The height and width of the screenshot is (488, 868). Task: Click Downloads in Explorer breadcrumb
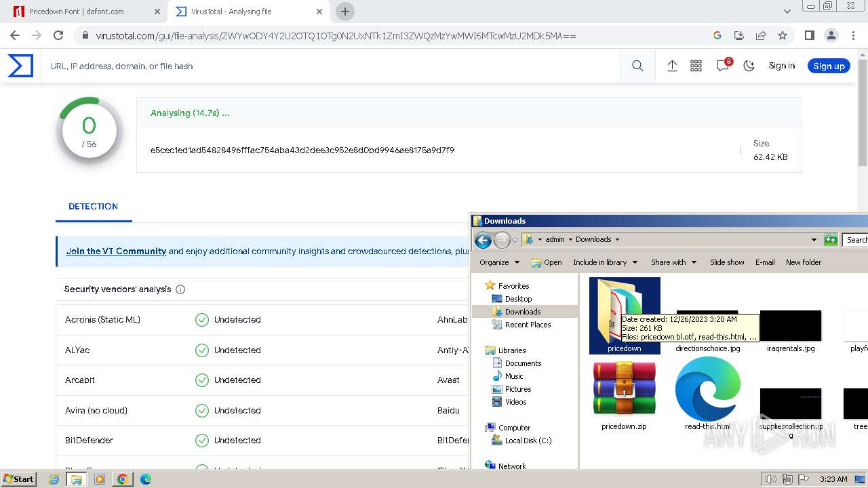point(593,239)
